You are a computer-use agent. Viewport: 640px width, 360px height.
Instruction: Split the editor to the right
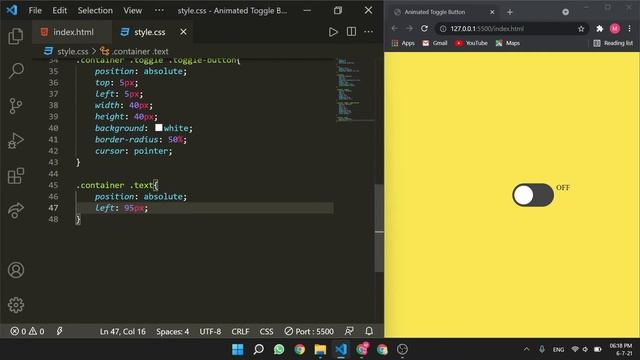click(351, 32)
